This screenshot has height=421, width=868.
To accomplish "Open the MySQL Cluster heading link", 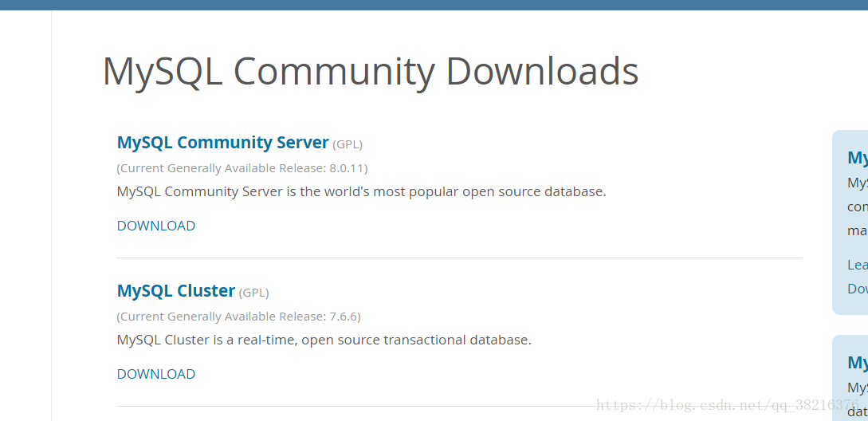I will tap(176, 291).
